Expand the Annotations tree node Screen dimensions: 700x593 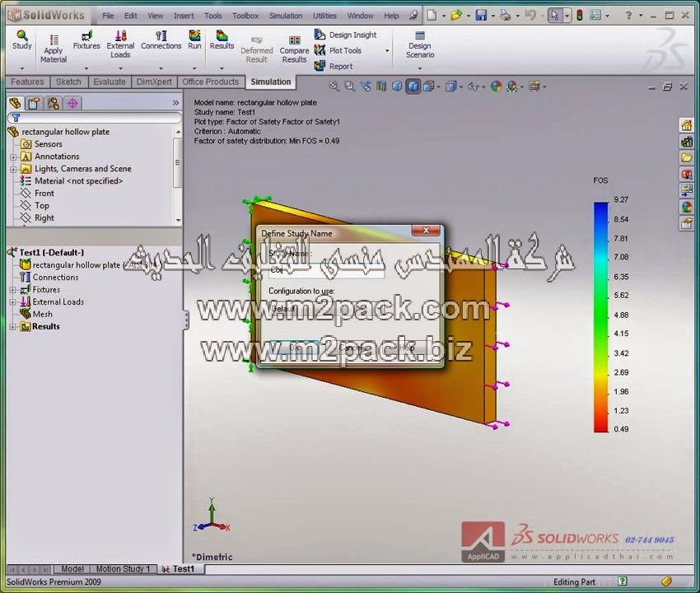point(13,156)
